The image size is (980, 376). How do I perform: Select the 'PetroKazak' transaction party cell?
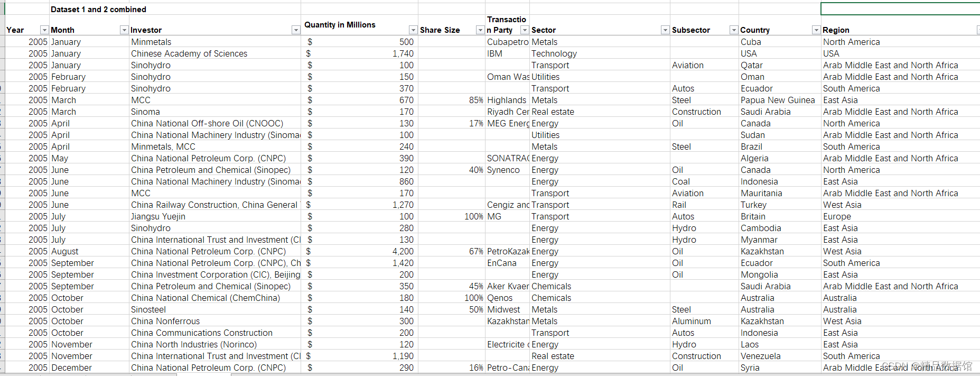tap(508, 251)
